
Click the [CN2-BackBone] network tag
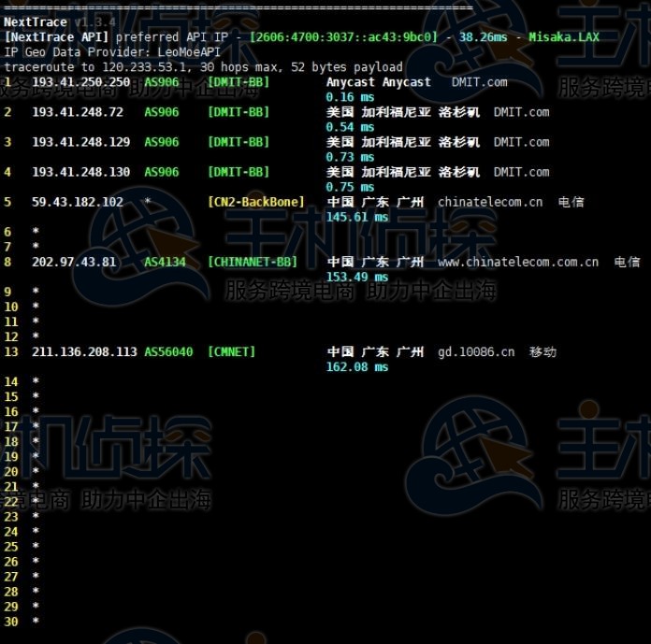pos(256,202)
